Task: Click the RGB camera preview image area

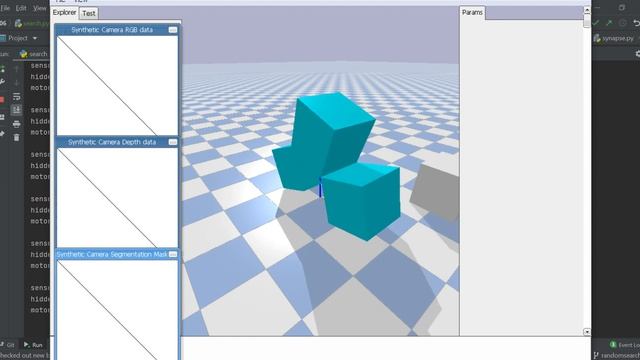Action: (117, 85)
